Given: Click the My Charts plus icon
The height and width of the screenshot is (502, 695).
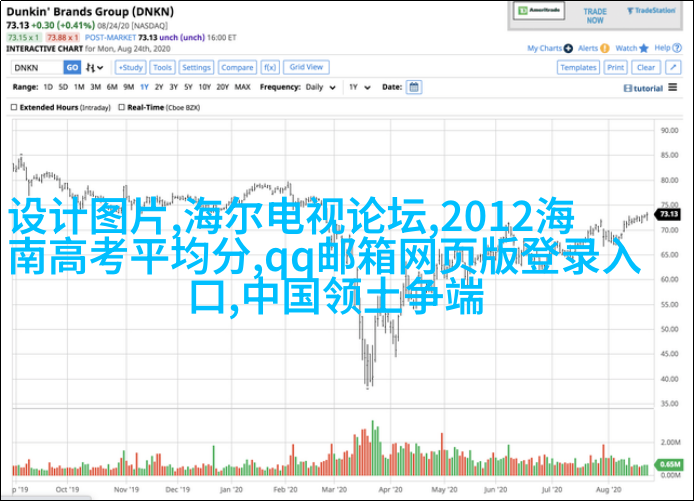Looking at the screenshot, I should (x=568, y=48).
